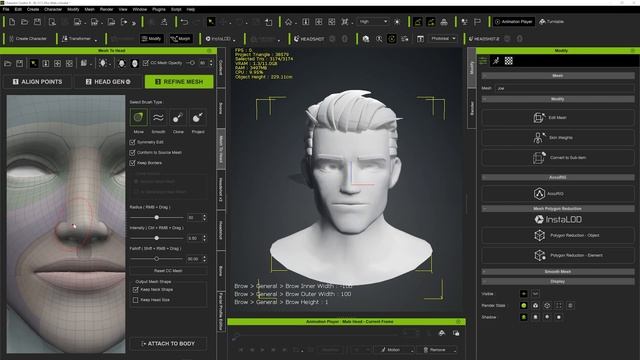Click the Convert to Sub-Item icon button
This screenshot has width=640, height=360.
(538, 158)
